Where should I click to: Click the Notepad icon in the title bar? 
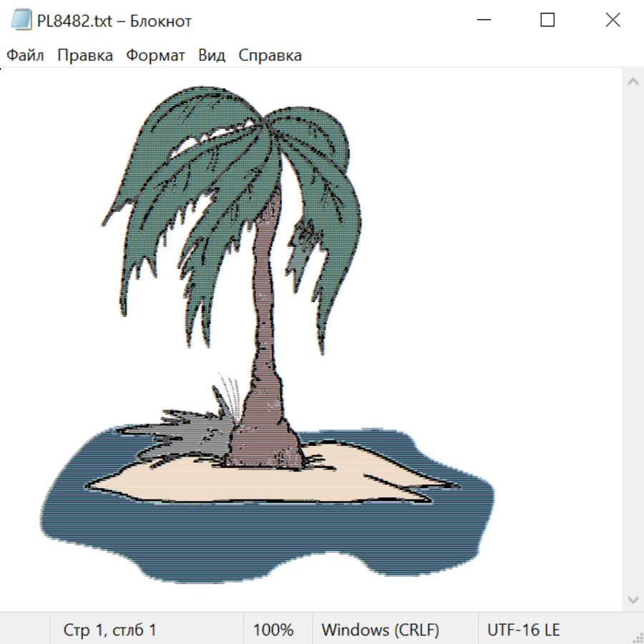pos(21,21)
